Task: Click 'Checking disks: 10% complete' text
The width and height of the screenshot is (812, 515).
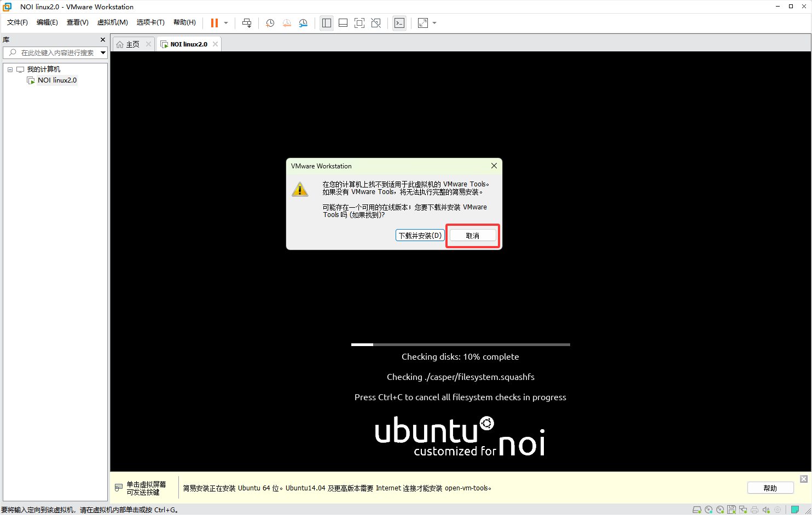Action: tap(460, 357)
